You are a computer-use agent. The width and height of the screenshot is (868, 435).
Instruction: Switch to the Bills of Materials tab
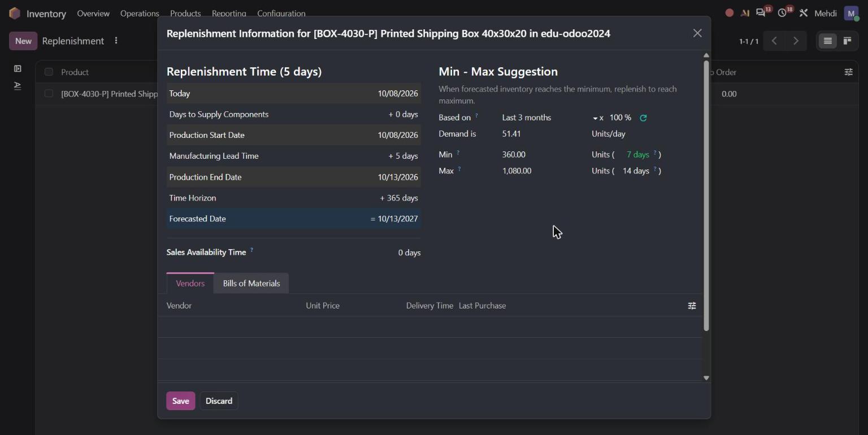251,283
